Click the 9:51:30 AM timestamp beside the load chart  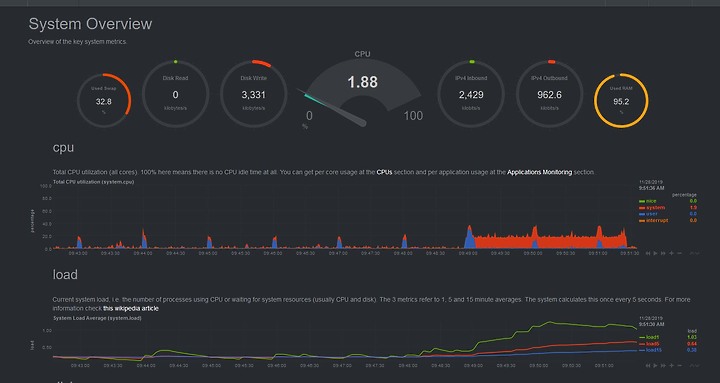point(651,324)
